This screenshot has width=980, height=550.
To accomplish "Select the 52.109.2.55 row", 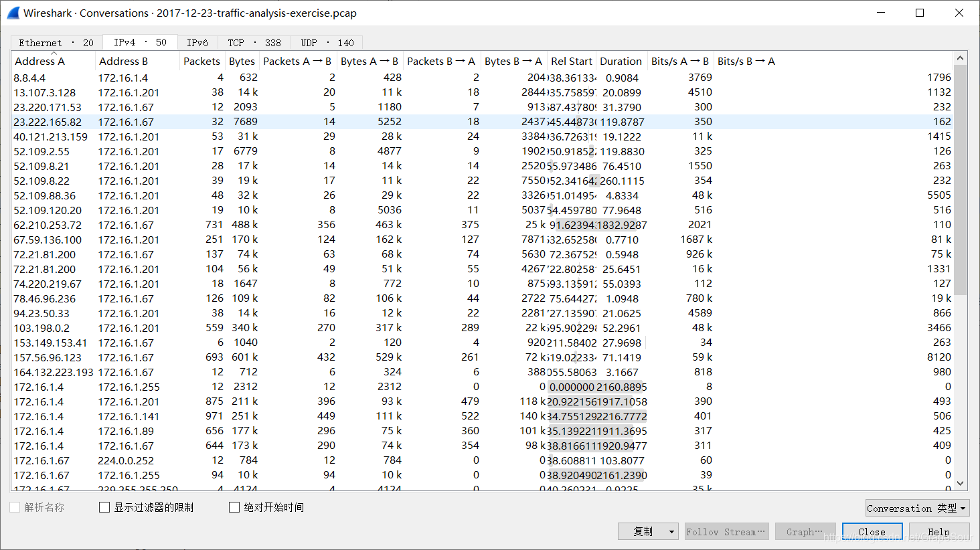I will tap(483, 151).
